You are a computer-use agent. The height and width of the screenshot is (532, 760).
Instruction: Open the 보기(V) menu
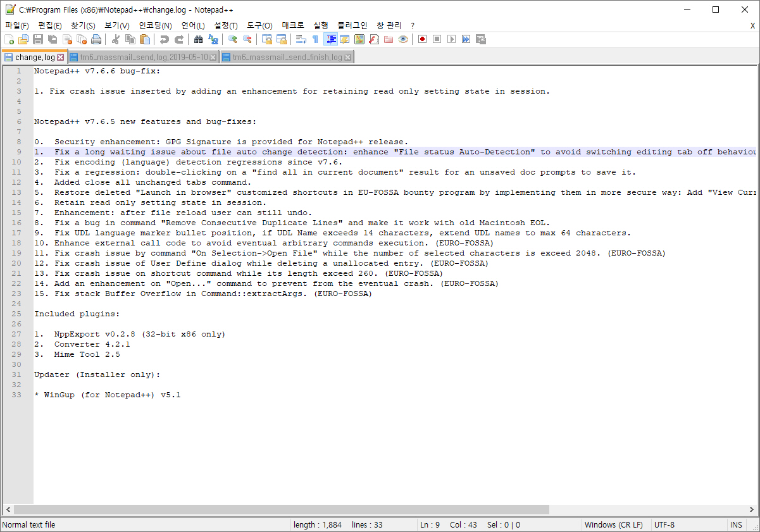click(x=117, y=25)
